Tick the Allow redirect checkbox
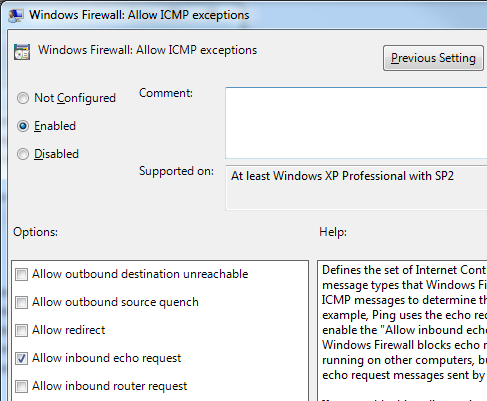This screenshot has height=401, width=487. pos(22,331)
